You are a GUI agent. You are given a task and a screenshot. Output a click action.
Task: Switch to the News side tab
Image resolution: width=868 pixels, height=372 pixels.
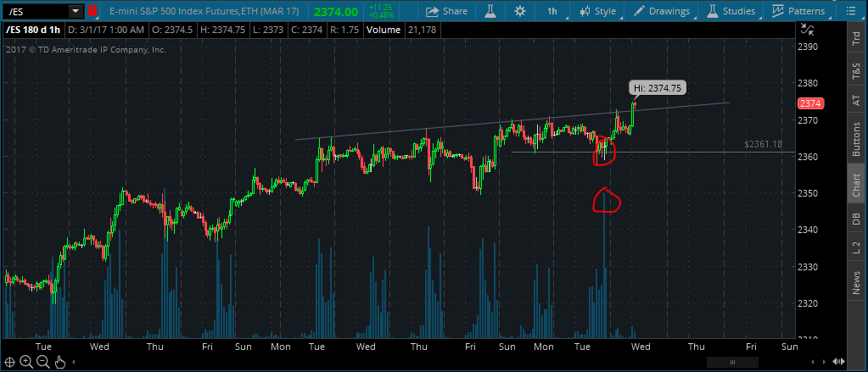pyautogui.click(x=856, y=281)
